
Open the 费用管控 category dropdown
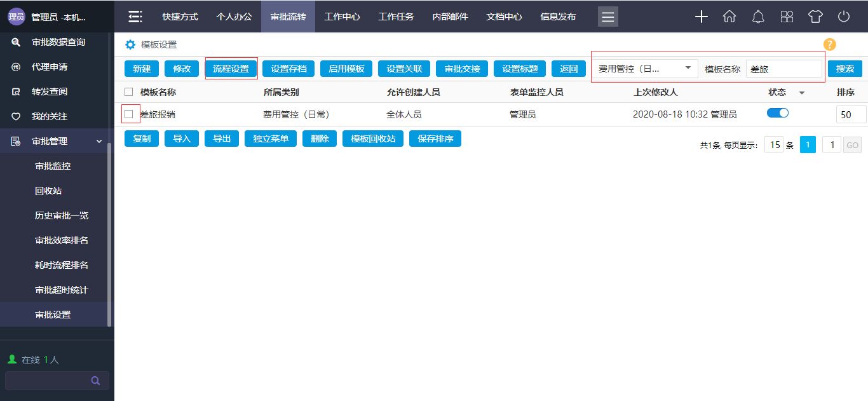644,69
